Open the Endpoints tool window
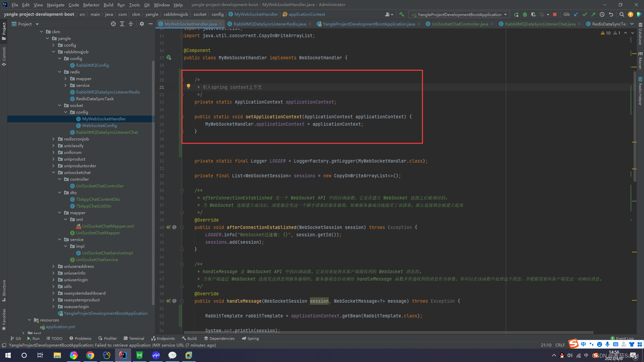This screenshot has height=362, width=644. coord(163,338)
